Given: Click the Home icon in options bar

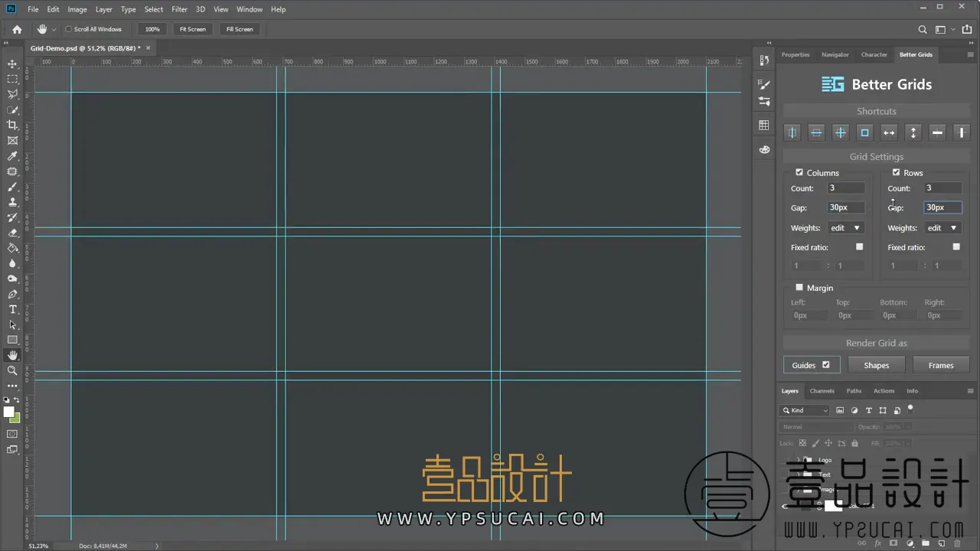Looking at the screenshot, I should point(17,29).
